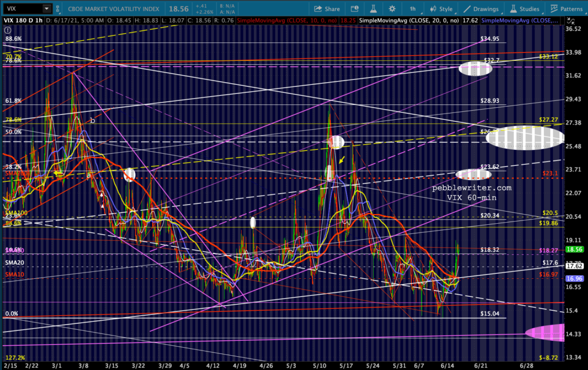Click the 127.2% Fibonacci label

15,357
